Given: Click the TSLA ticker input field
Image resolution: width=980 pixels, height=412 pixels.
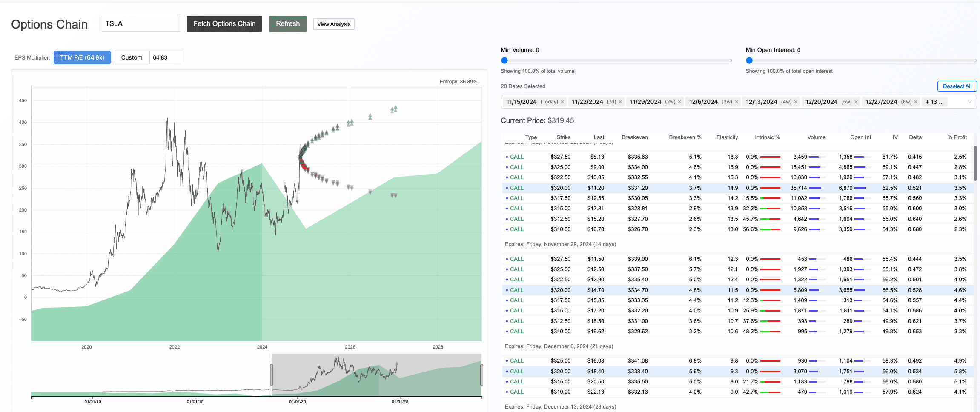Looking at the screenshot, I should (140, 24).
